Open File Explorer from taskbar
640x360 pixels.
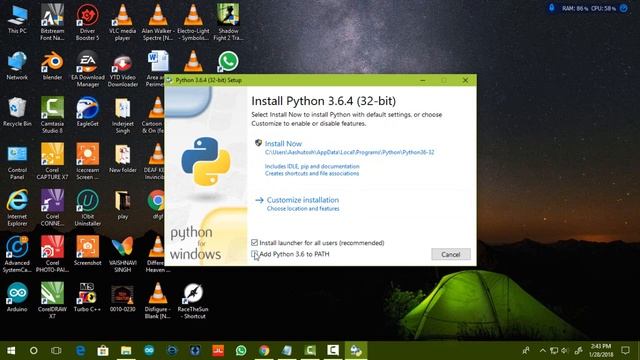click(x=126, y=351)
